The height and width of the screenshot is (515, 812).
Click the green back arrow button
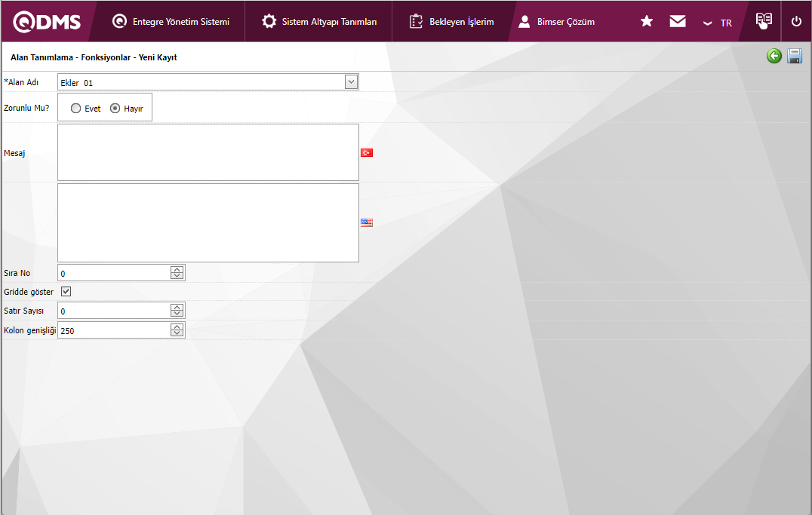tap(774, 56)
